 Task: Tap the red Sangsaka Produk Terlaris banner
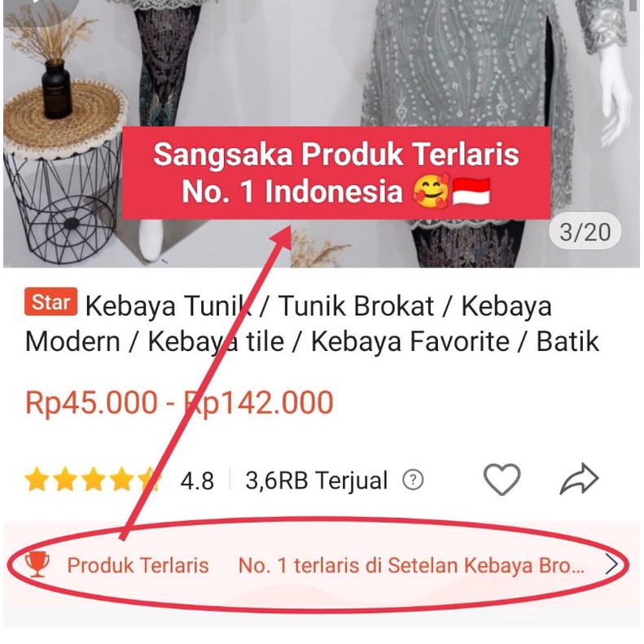click(x=336, y=173)
